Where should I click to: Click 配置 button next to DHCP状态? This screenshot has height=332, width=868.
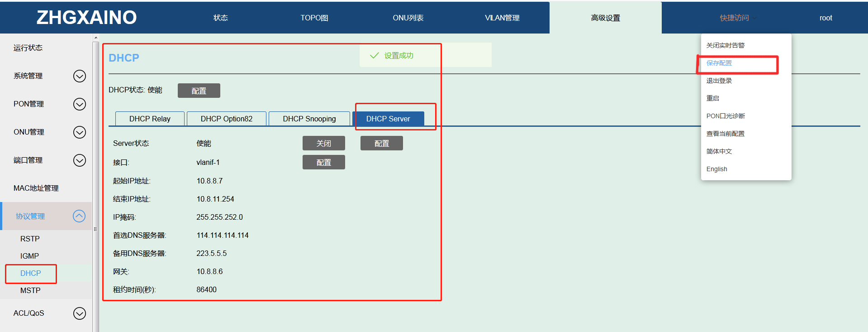click(x=199, y=91)
